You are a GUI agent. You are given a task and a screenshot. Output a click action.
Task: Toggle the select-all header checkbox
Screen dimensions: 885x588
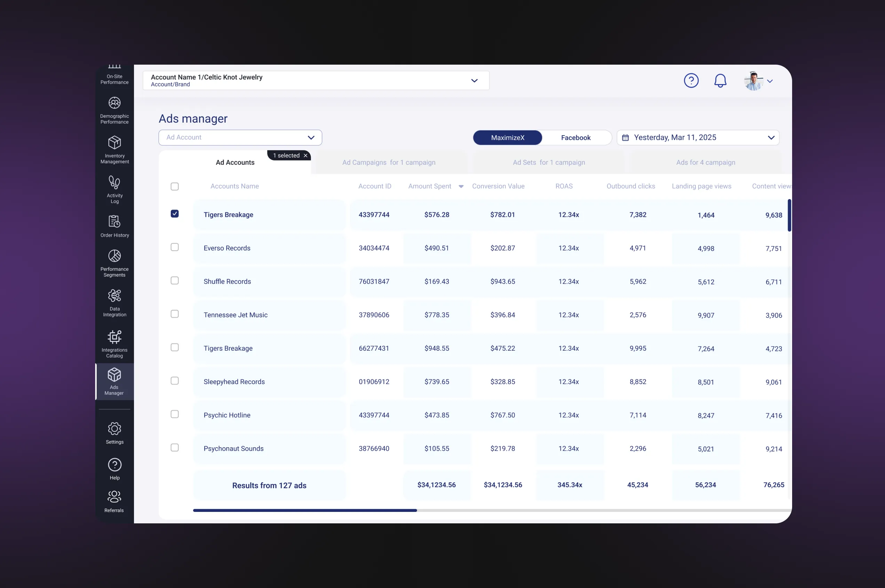click(x=175, y=186)
